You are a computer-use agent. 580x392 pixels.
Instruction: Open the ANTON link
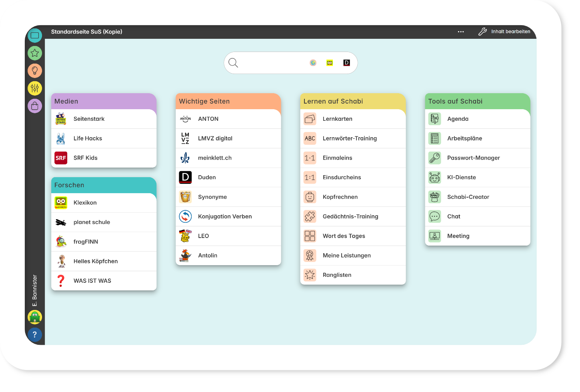208,119
